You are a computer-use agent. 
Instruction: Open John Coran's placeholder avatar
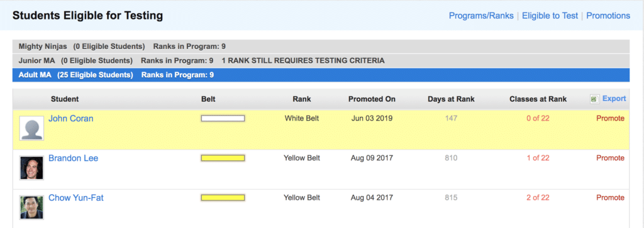click(x=31, y=128)
